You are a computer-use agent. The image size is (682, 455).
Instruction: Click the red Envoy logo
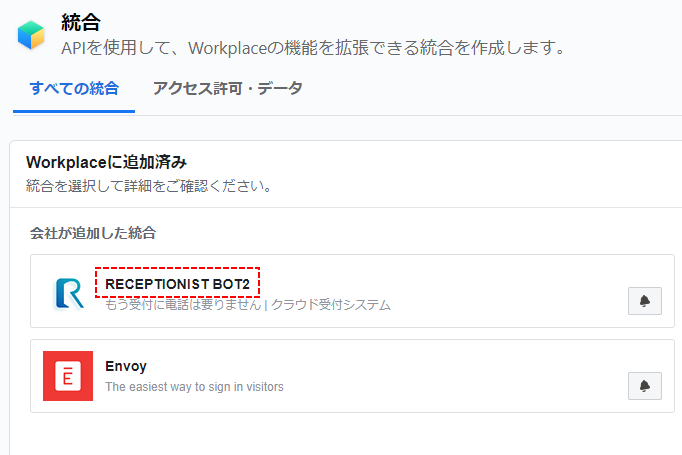click(x=68, y=376)
